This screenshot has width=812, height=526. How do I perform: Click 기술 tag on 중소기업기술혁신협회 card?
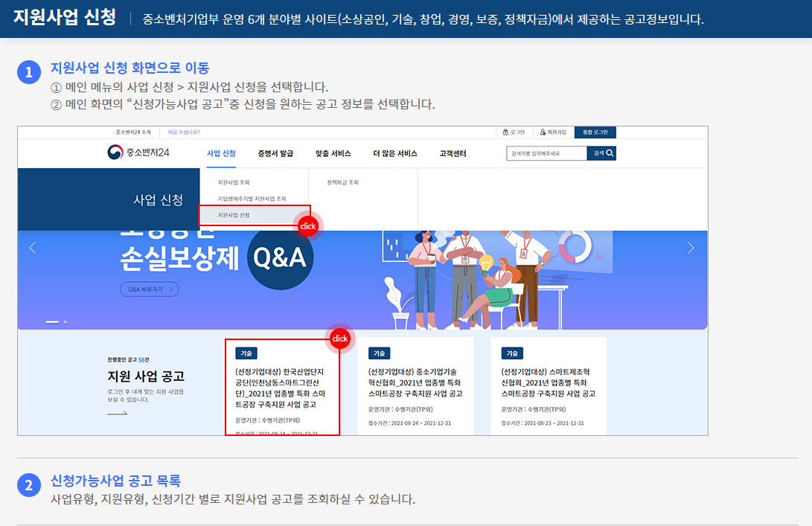[x=379, y=353]
